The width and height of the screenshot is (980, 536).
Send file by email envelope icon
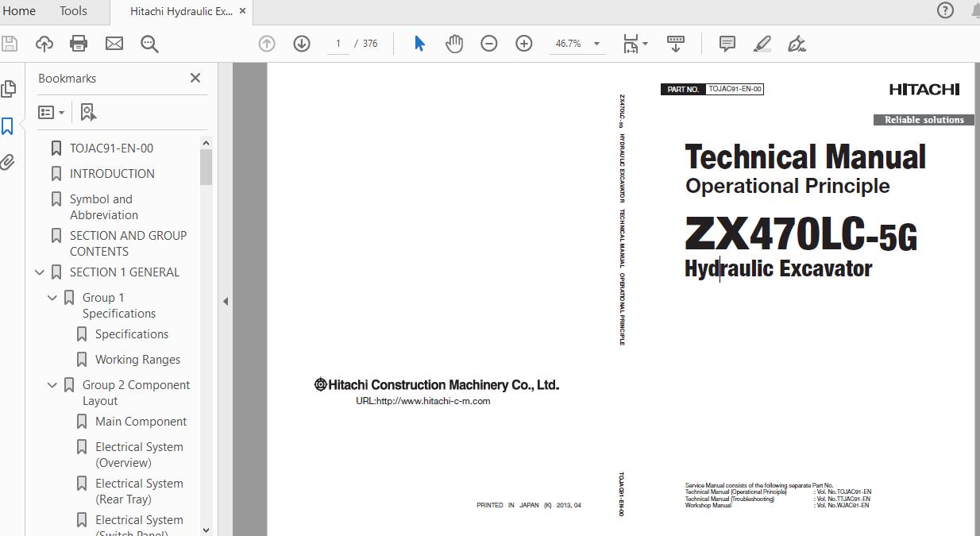pos(114,44)
